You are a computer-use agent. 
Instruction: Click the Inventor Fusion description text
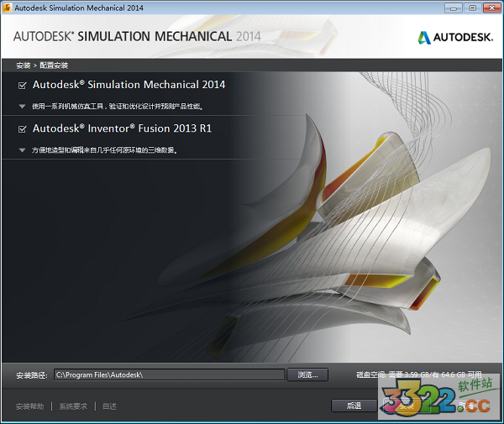coord(104,150)
